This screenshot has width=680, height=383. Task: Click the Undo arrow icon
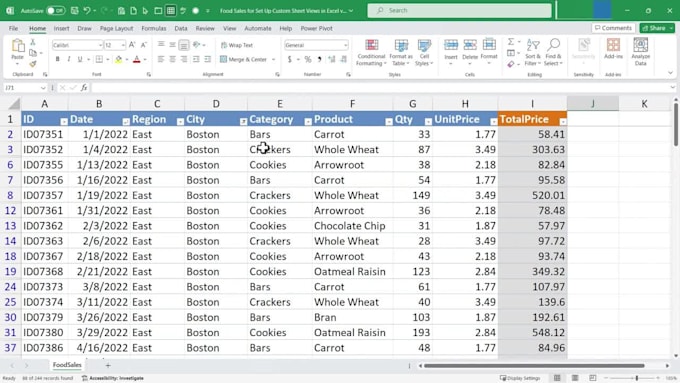click(x=87, y=10)
